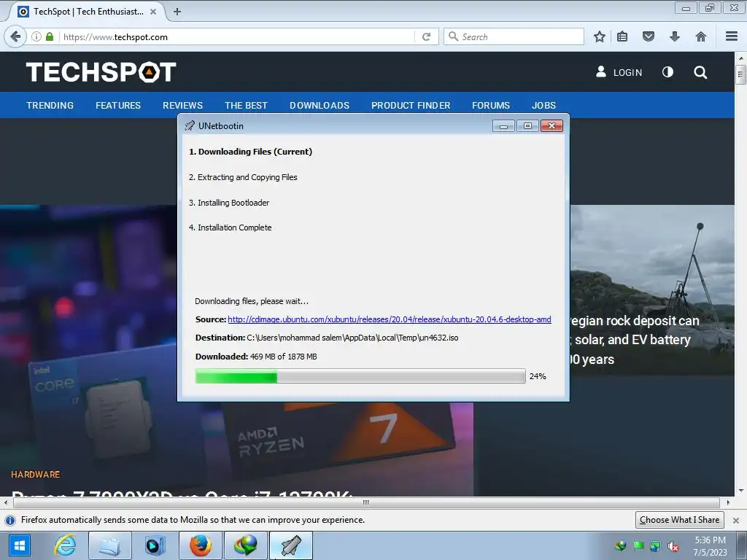The width and height of the screenshot is (747, 560).
Task: Open REVIEWS section
Action: coord(182,105)
